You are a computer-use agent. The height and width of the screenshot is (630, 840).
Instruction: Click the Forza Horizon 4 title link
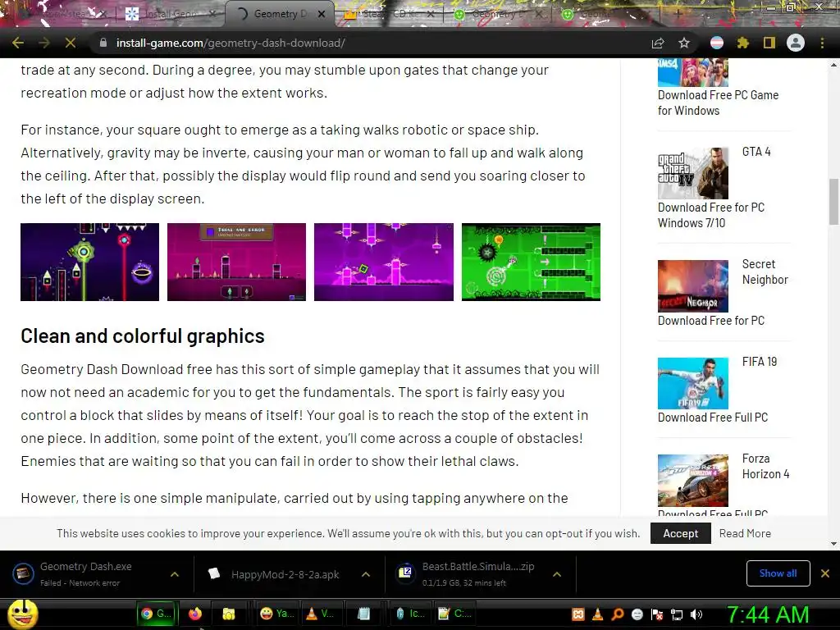(x=765, y=466)
